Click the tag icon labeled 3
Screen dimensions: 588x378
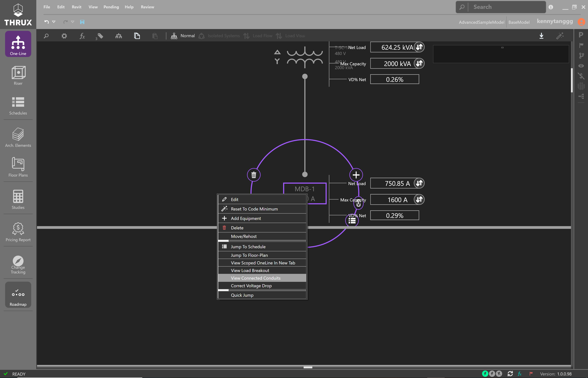(99, 36)
